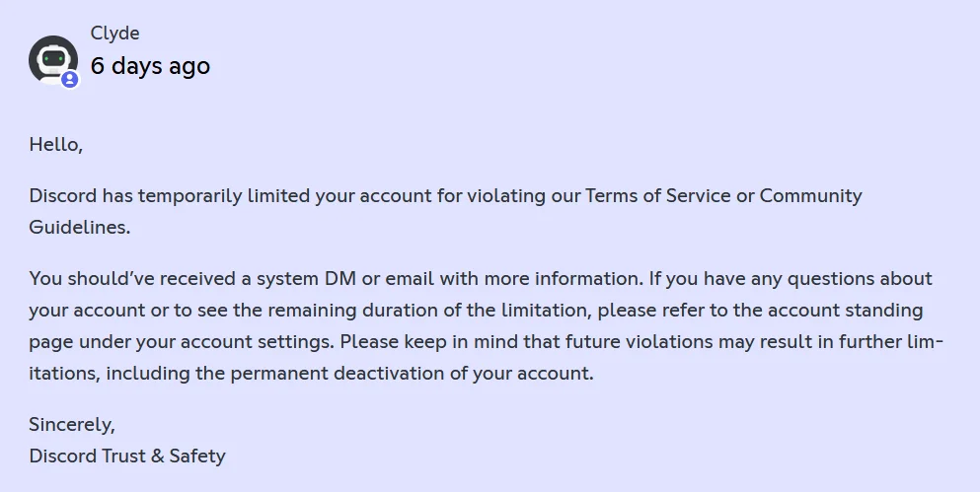
Task: Click the "Hello," greeting line
Action: click(55, 144)
